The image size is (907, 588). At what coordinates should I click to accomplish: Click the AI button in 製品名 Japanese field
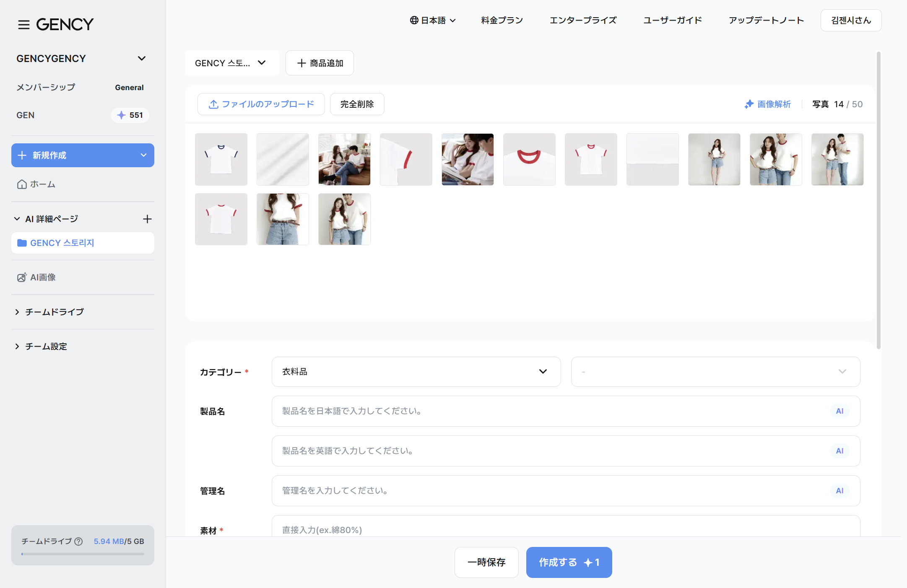point(839,411)
